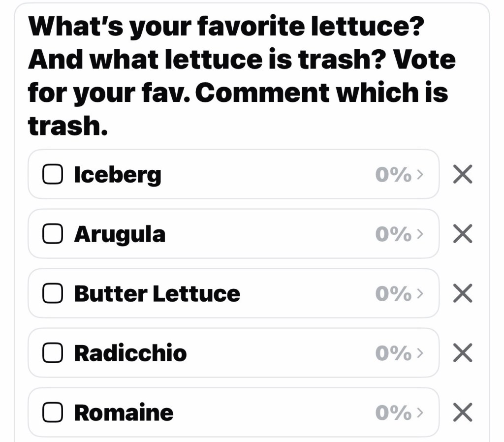Expand Romaine results via the chevron
Screen dimensions: 504x442
420,413
